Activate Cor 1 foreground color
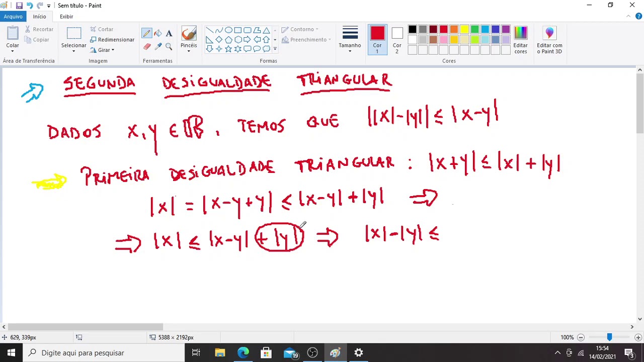This screenshot has width=644, height=362. click(x=377, y=40)
